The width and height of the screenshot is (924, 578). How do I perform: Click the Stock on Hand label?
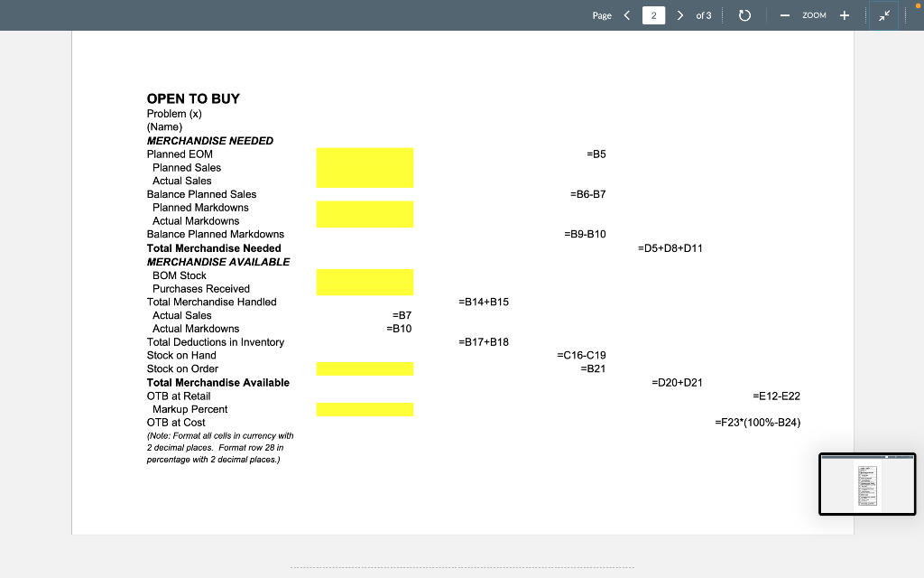point(181,355)
